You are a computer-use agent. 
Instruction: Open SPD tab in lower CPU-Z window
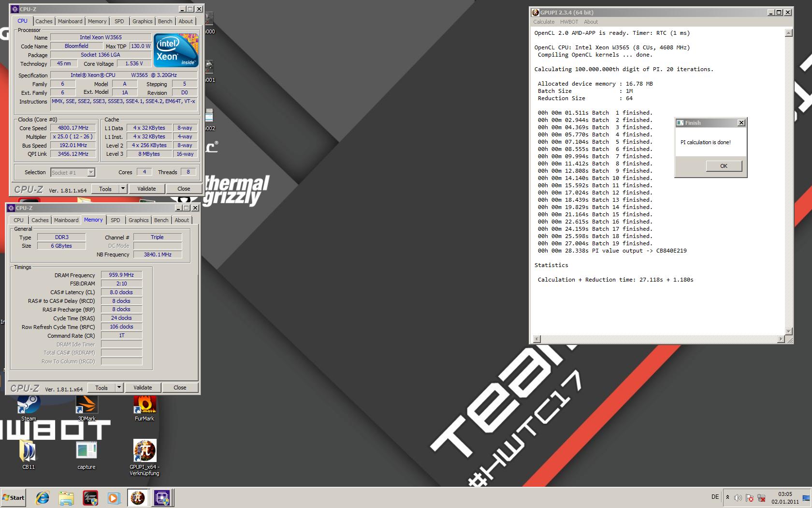tap(116, 220)
